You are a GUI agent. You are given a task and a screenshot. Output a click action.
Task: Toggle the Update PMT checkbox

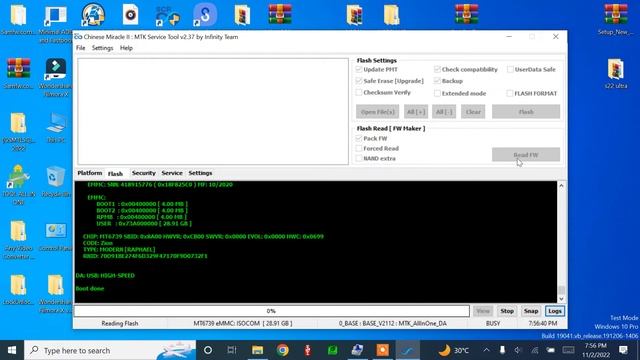(x=359, y=69)
